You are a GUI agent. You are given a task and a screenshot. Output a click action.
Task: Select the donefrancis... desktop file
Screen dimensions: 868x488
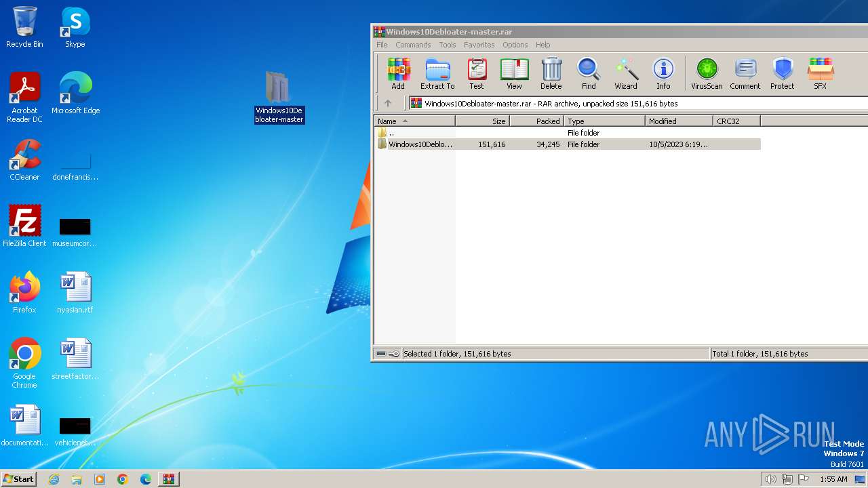75,165
